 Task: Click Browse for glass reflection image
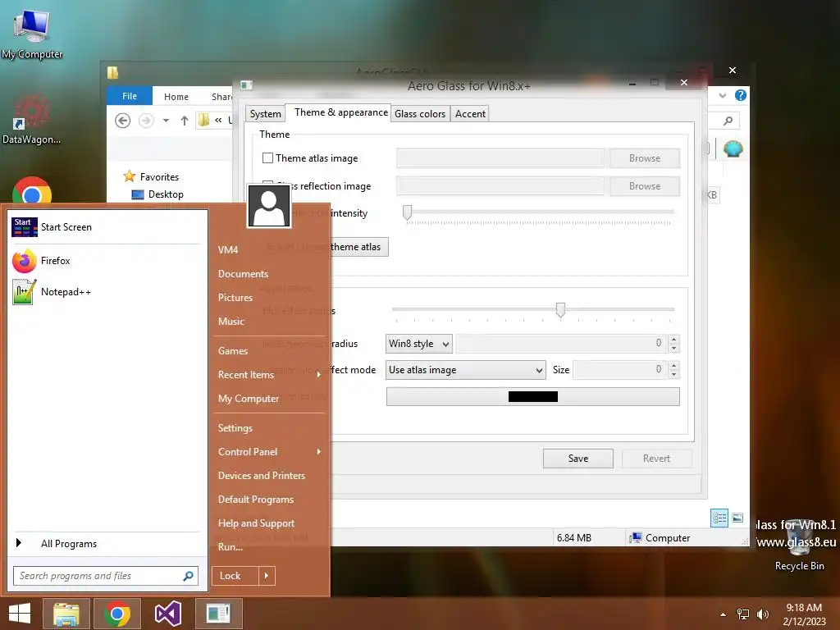tap(645, 186)
